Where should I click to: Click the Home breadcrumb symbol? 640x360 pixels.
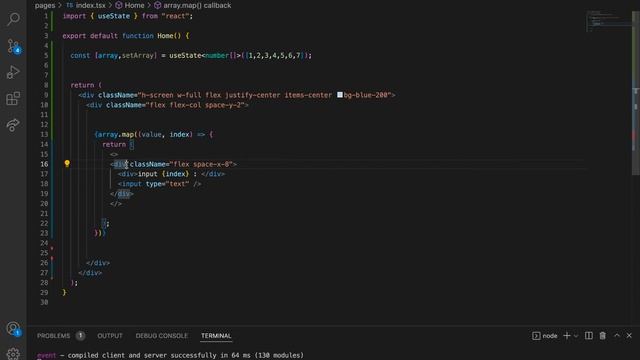coord(130,5)
